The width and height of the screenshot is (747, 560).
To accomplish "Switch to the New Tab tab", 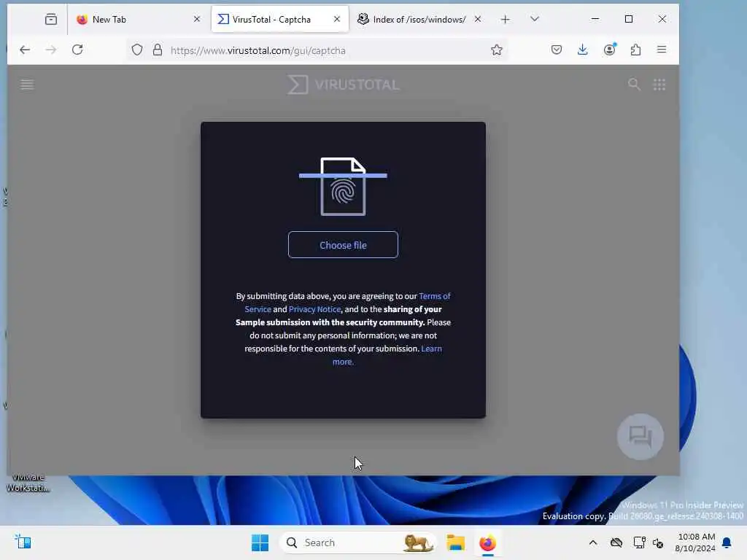I will [138, 20].
